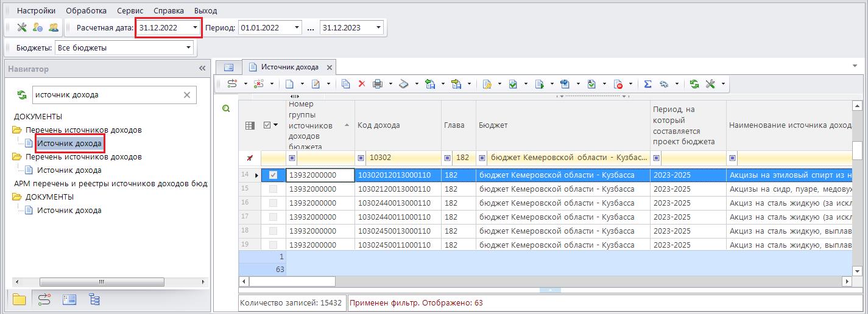Click the grid vertical scrollbar down arrow
Image resolution: width=868 pixels, height=314 pixels.
[856, 271]
